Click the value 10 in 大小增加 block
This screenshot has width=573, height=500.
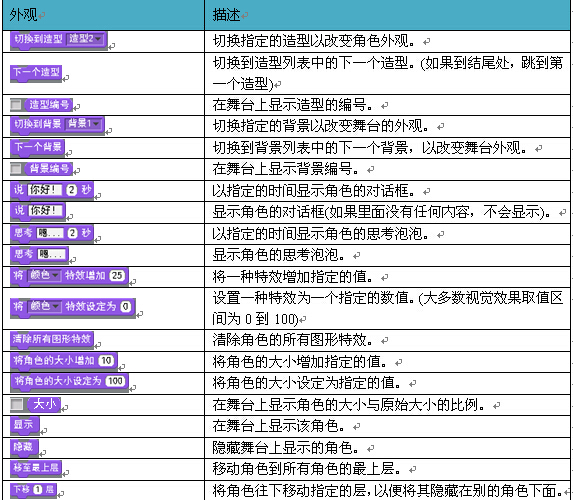tap(106, 361)
